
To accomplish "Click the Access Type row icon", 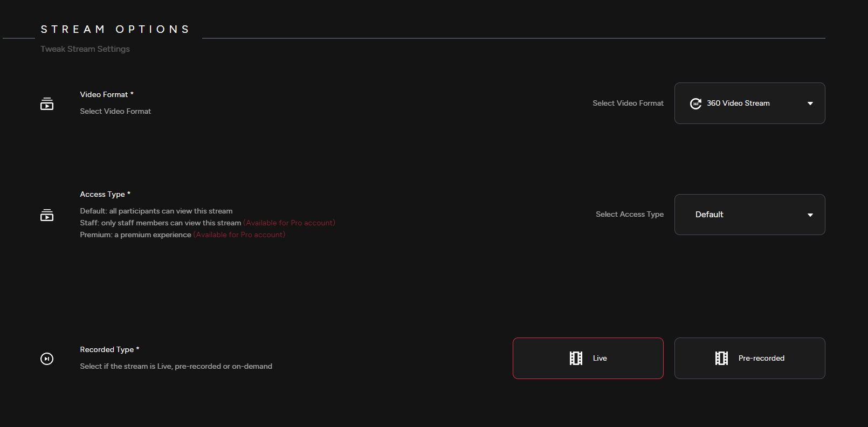I will point(47,215).
